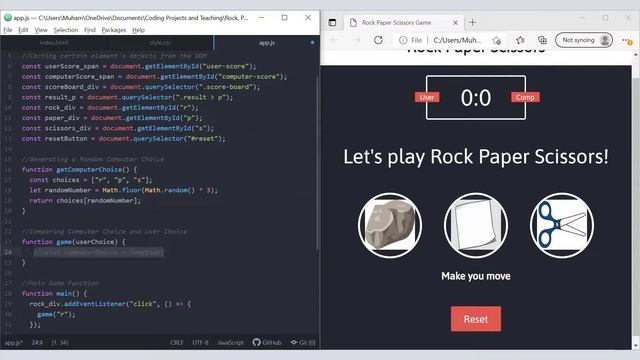
Task: Click the site information icon in address bar
Action: (x=403, y=40)
